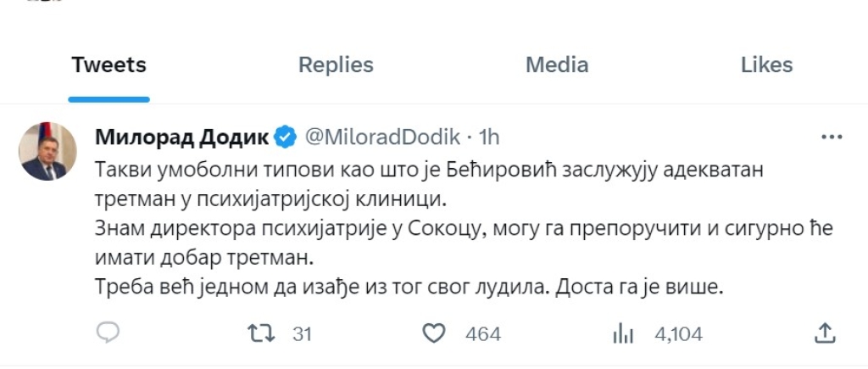Open the tweet via its 1h timestamp
This screenshot has width=868, height=369.
click(489, 136)
